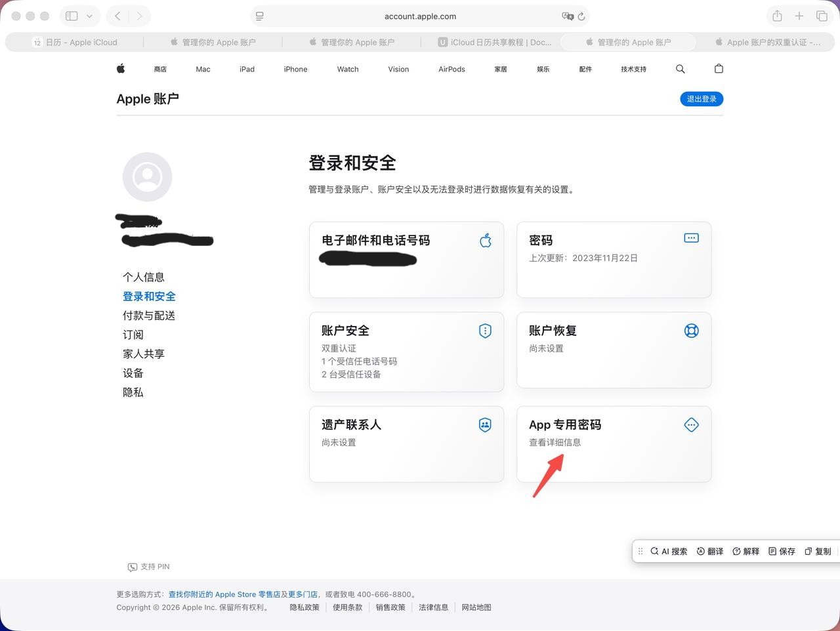Open the 商店 menu item
Screen dimensions: 840x631
[160, 69]
